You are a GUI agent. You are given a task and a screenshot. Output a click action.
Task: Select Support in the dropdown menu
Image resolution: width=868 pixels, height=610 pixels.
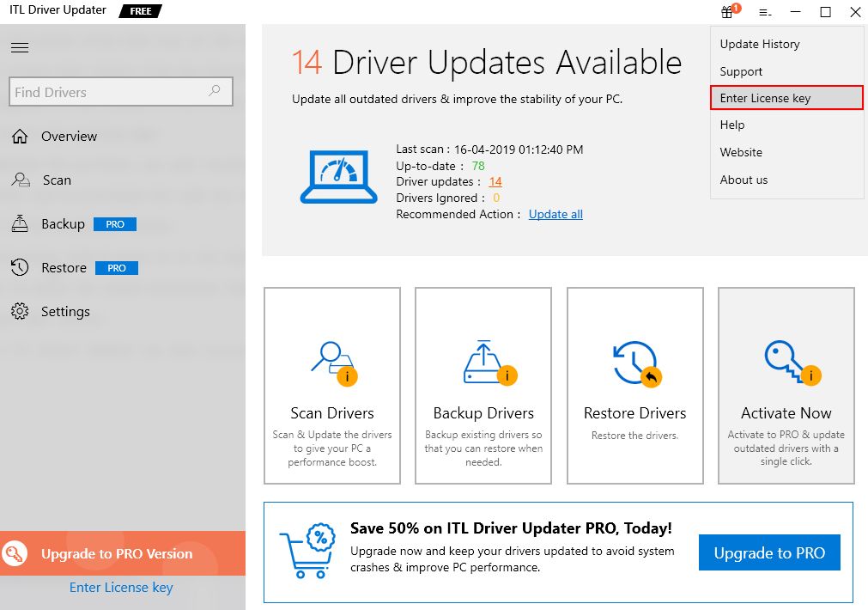tap(786, 71)
